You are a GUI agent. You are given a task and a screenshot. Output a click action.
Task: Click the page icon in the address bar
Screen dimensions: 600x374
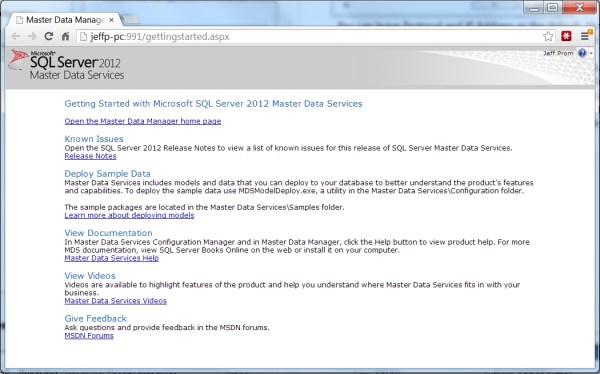(x=84, y=36)
